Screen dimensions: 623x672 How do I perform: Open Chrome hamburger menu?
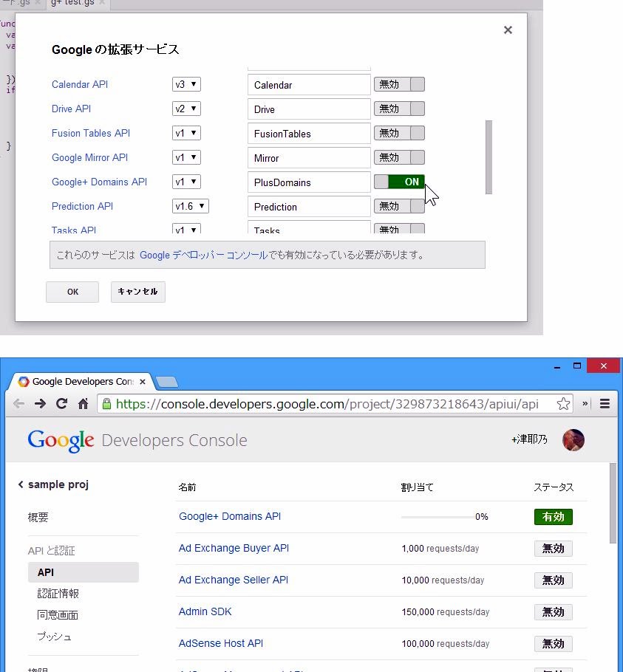(x=605, y=403)
